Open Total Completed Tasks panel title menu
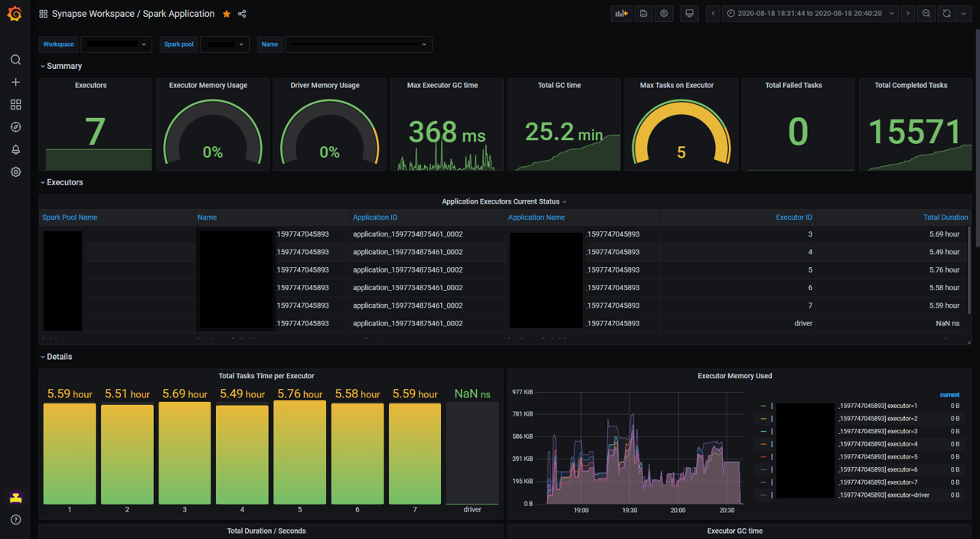 click(911, 86)
